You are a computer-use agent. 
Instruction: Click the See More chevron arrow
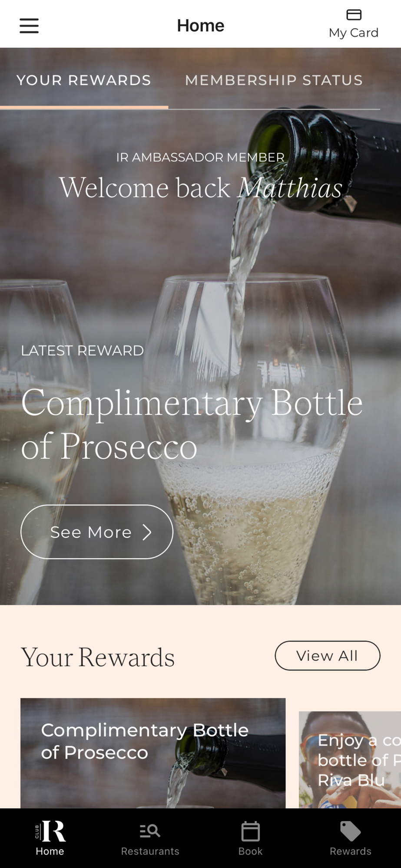(x=147, y=532)
